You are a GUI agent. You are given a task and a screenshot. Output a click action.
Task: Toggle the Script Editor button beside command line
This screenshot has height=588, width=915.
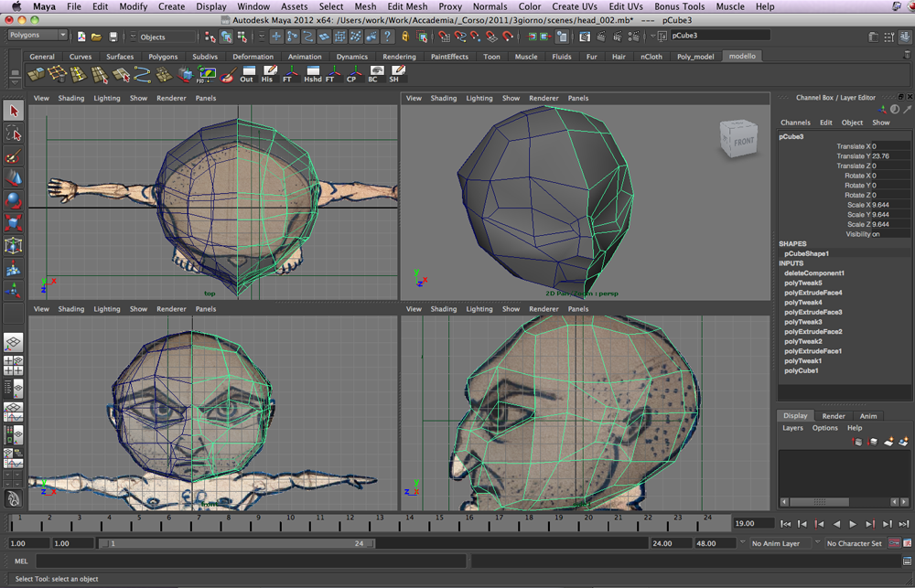(905, 561)
